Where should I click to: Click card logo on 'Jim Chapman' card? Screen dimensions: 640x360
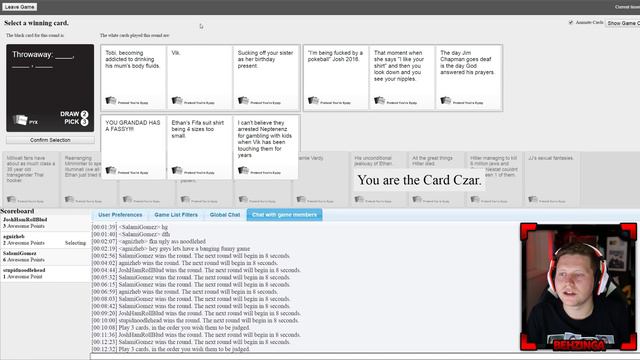tap(446, 100)
